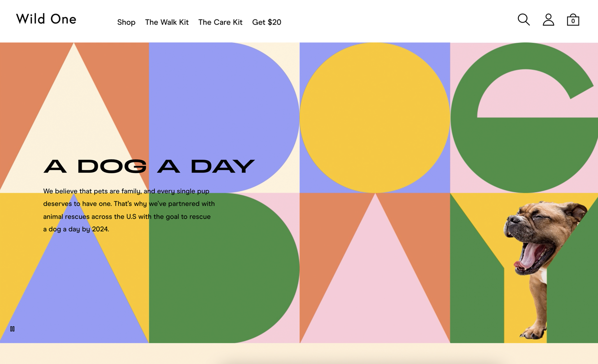Open The Care Kit page
This screenshot has height=364, width=598.
220,22
